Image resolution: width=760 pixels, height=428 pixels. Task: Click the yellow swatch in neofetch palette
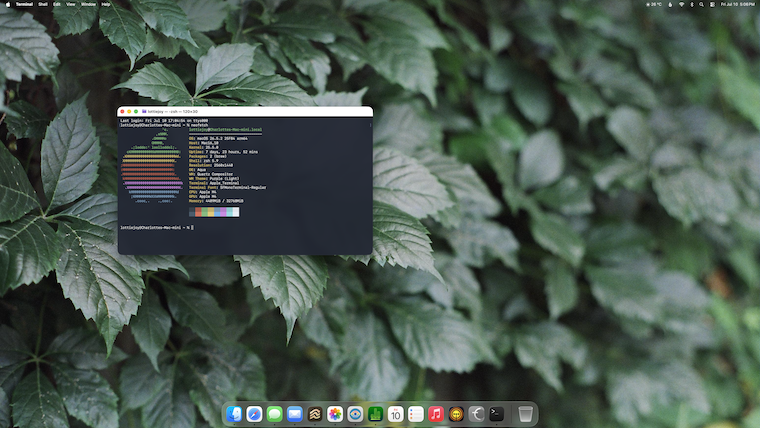[211, 212]
